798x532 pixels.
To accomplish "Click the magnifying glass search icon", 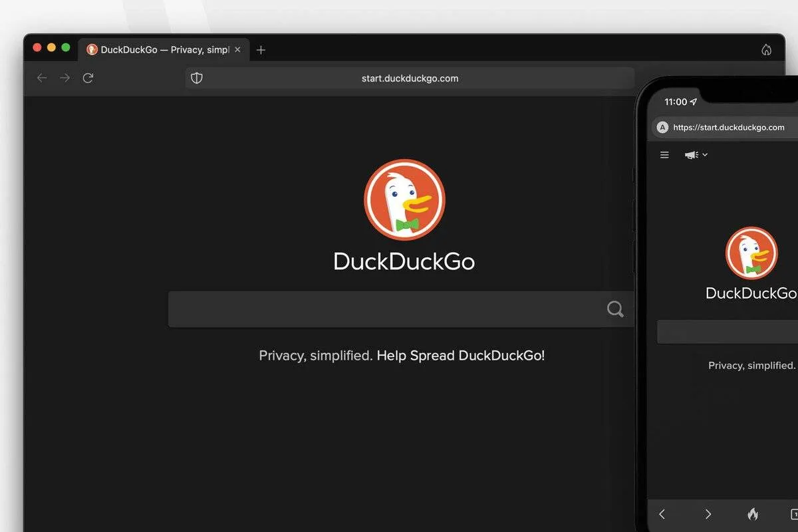I will tap(614, 309).
